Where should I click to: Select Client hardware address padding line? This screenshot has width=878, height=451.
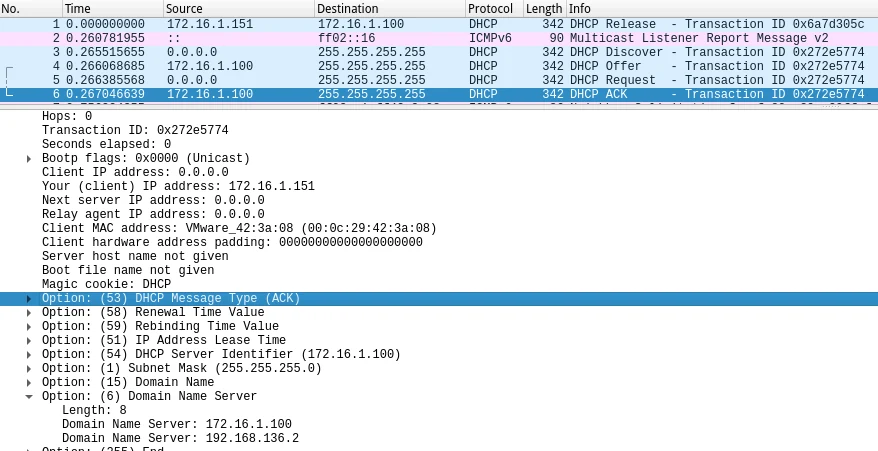click(x=232, y=243)
